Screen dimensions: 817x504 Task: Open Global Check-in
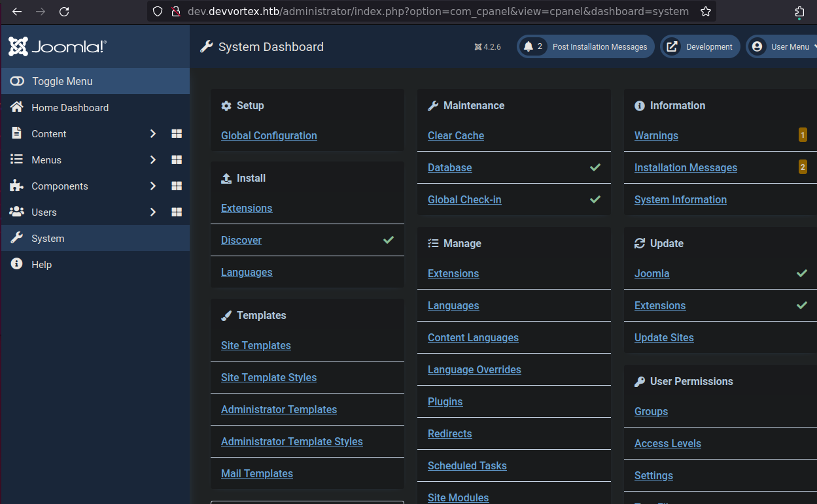point(464,199)
